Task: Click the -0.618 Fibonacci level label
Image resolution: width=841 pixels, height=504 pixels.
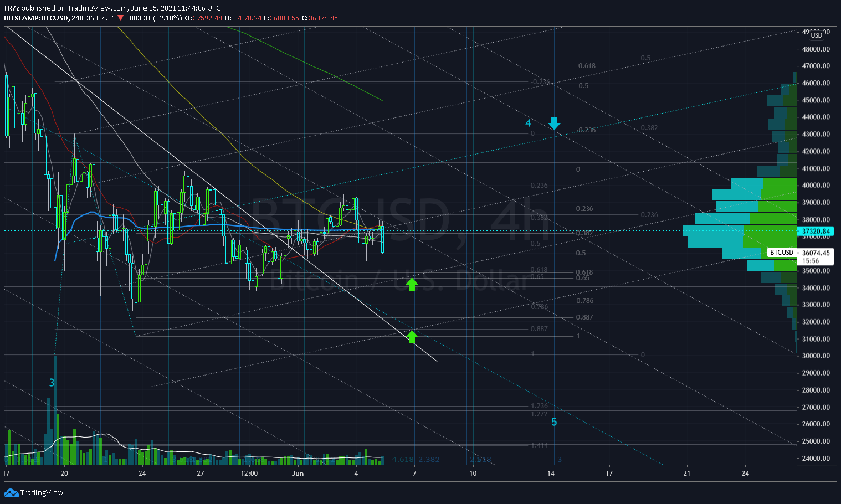Action: (x=586, y=66)
